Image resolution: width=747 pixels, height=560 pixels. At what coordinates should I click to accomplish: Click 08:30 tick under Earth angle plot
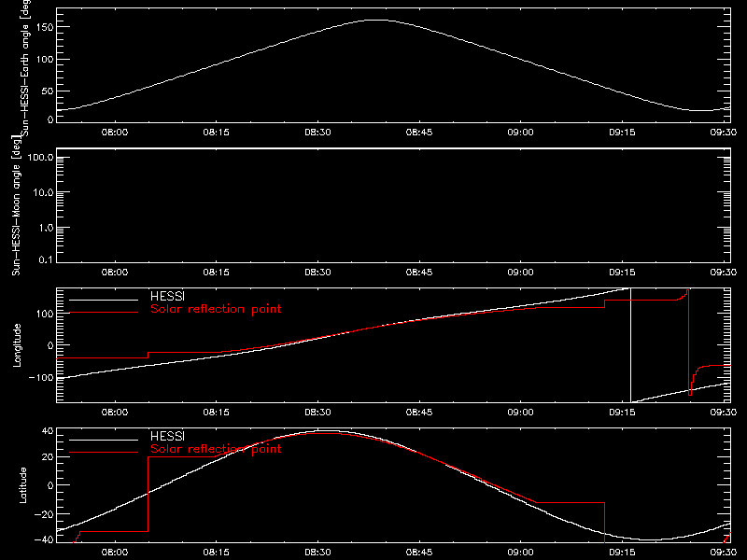[317, 133]
